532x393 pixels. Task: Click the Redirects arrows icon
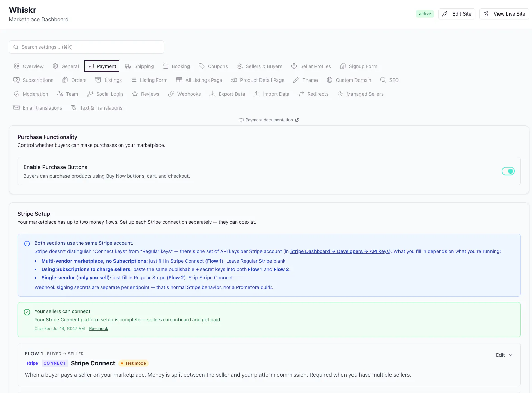(301, 94)
